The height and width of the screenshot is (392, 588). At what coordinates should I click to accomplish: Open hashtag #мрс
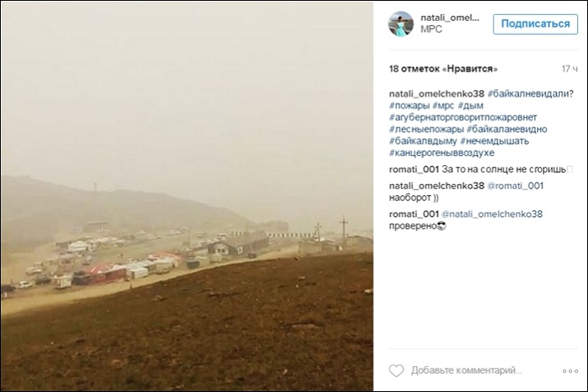(443, 106)
